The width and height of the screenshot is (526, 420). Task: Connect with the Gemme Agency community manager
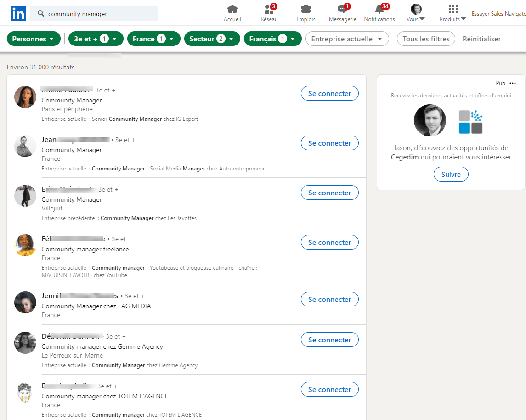[330, 340]
